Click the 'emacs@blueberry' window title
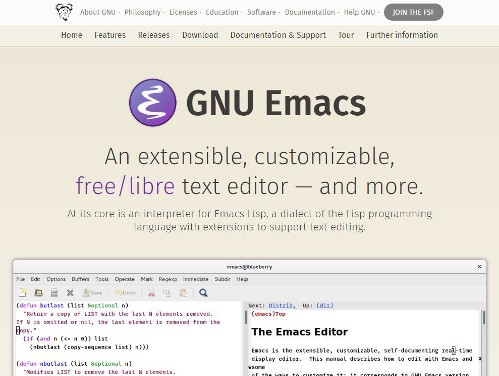This screenshot has width=499, height=376. 249,267
